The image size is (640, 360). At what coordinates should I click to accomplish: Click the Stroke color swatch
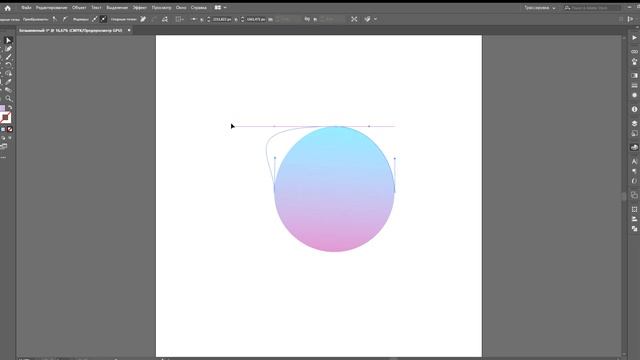(x=5, y=118)
